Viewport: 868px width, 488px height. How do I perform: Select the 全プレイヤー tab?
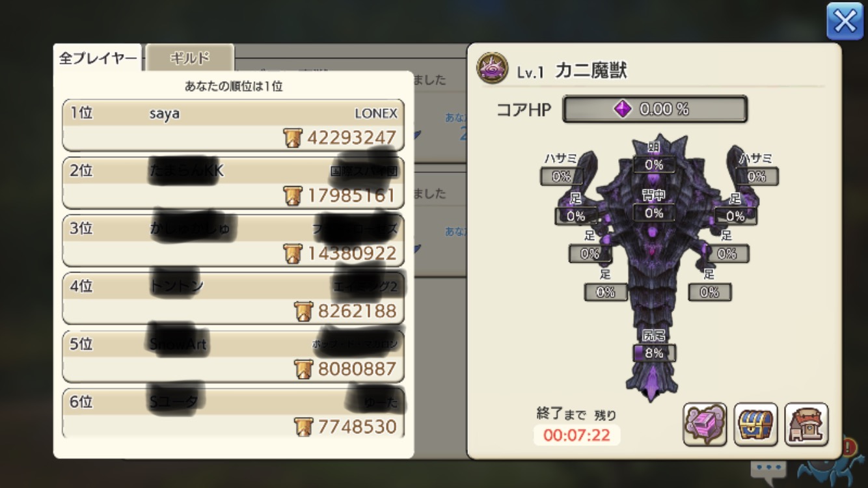98,59
